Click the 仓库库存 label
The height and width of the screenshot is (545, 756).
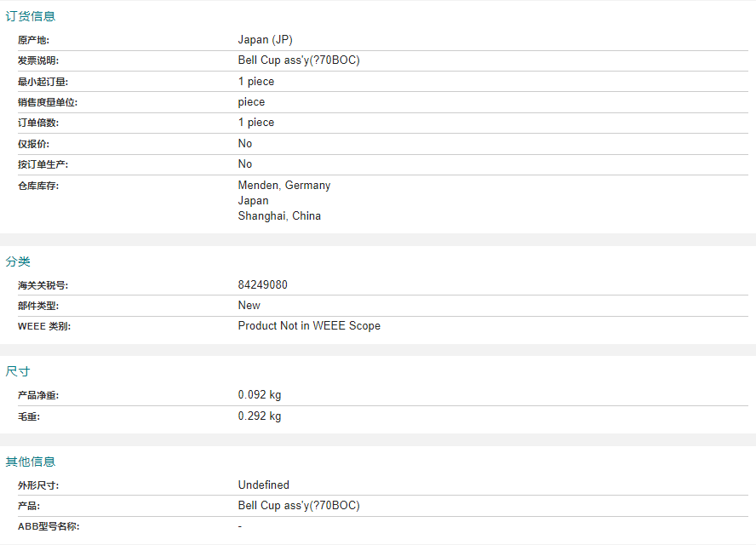click(x=38, y=186)
